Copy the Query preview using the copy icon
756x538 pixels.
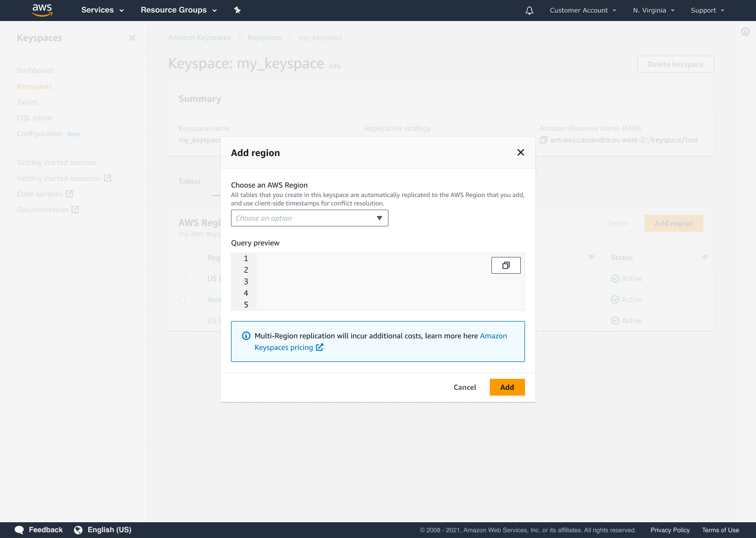point(506,265)
